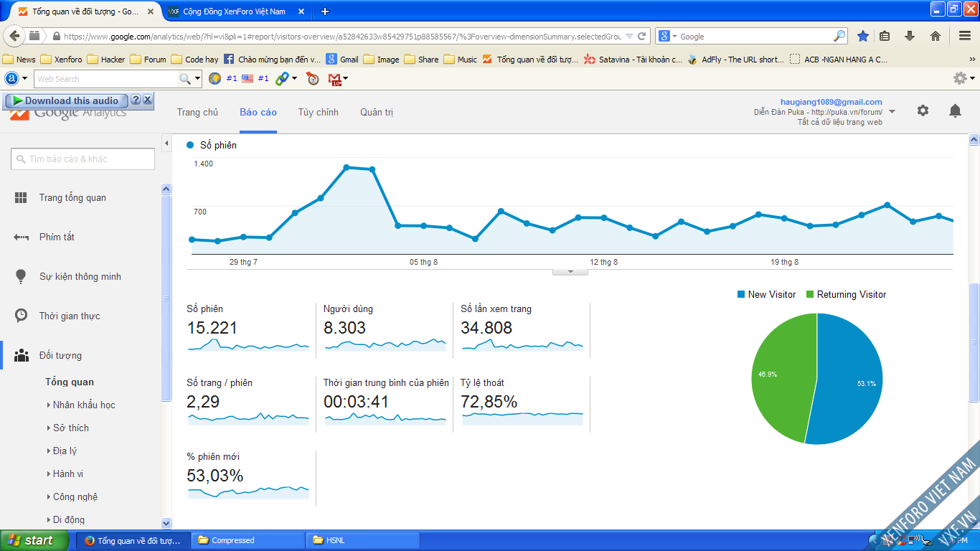980x551 pixels.
Task: Expand the Sở thích tree item
Action: [49, 428]
